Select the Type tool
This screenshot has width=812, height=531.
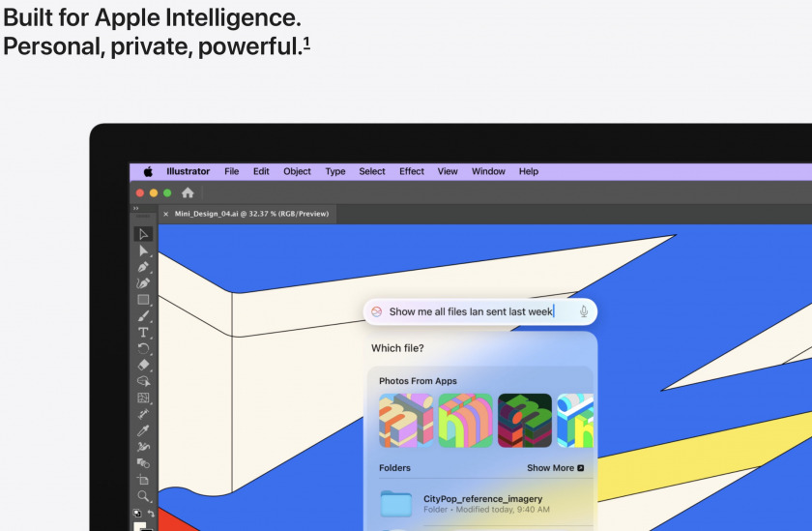point(143,333)
